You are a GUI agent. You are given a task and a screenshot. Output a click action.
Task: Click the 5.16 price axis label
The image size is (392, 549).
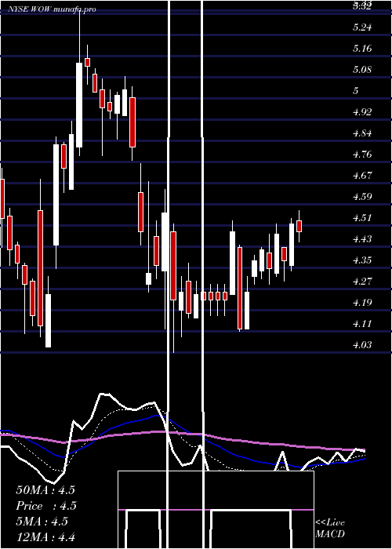click(x=362, y=49)
